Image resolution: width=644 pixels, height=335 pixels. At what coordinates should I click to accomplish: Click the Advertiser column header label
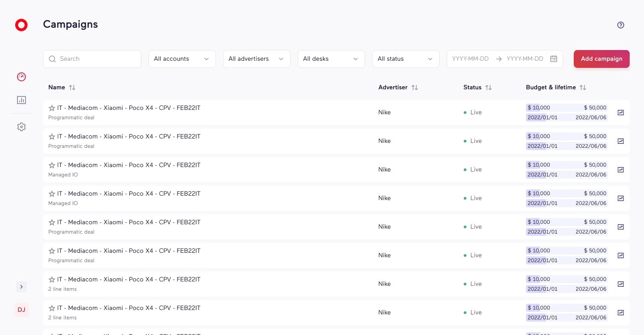(393, 88)
